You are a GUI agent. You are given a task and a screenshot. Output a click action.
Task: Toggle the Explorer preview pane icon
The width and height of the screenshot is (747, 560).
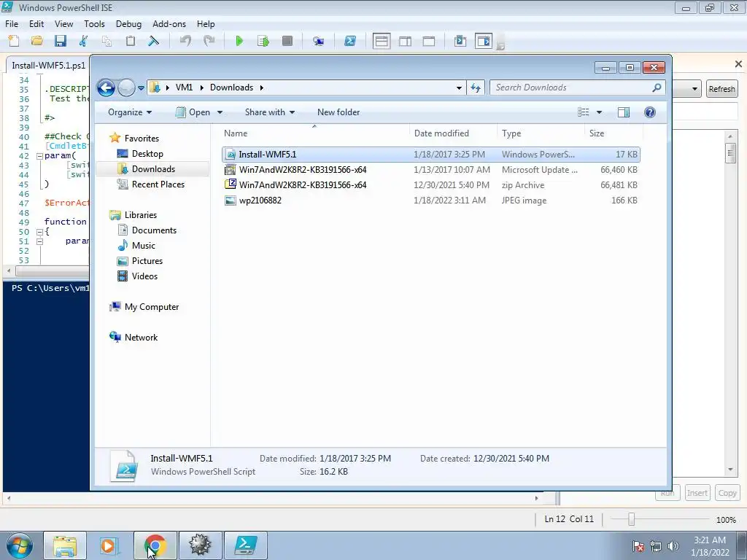click(x=624, y=112)
